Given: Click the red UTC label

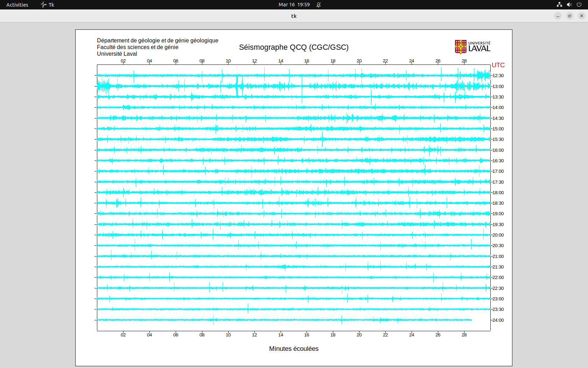Looking at the screenshot, I should 498,65.
